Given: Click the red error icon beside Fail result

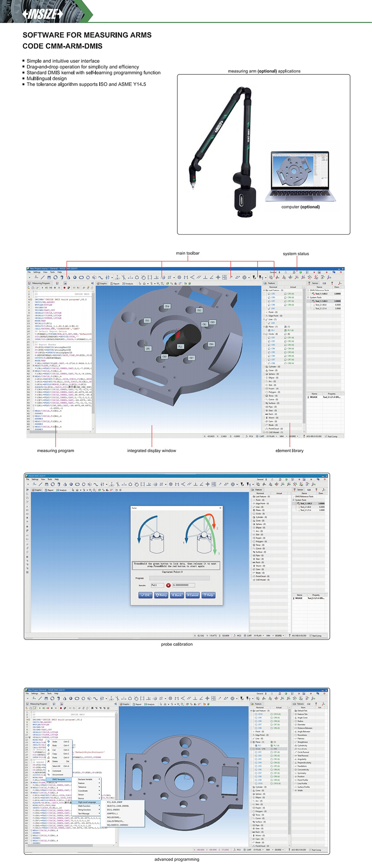Looking at the screenshot, I should 168,585.
